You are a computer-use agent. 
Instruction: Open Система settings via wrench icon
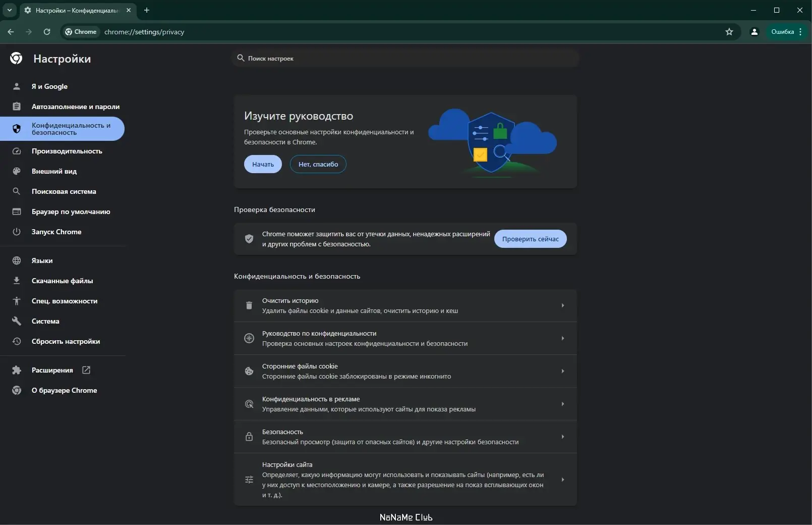click(17, 321)
